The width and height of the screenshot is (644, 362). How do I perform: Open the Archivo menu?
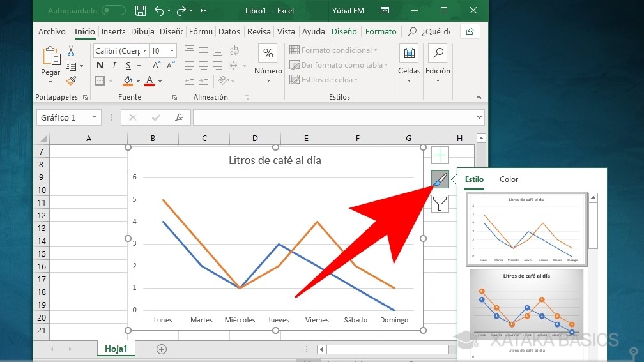click(52, 32)
